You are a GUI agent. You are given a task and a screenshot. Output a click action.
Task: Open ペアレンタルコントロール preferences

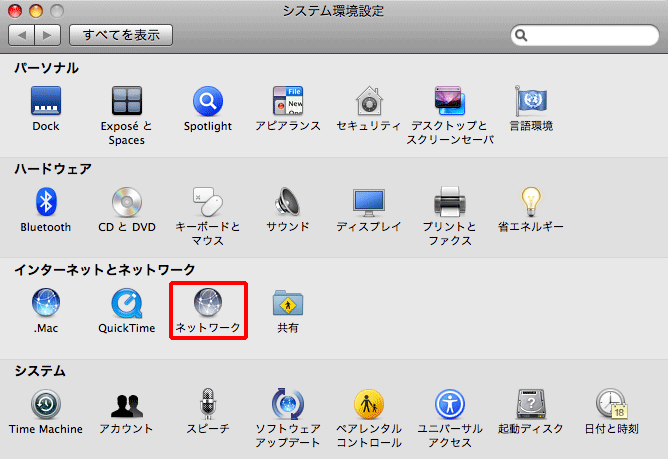(x=369, y=404)
